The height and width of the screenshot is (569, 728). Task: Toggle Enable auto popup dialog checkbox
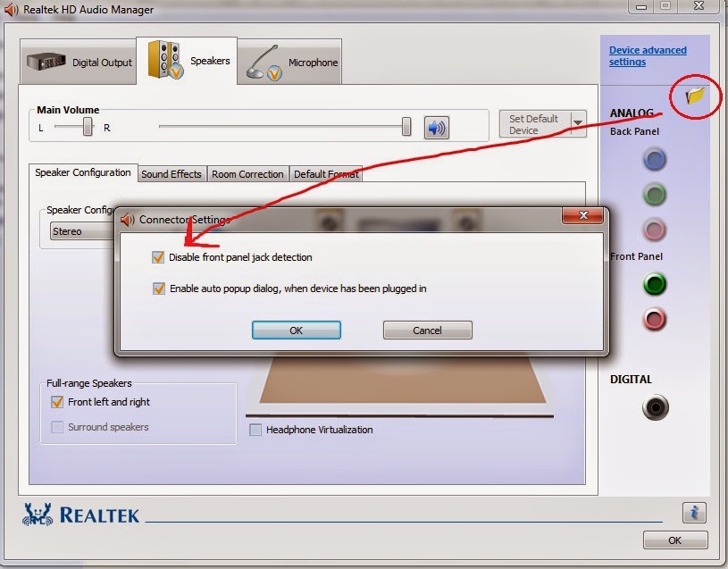[159, 289]
